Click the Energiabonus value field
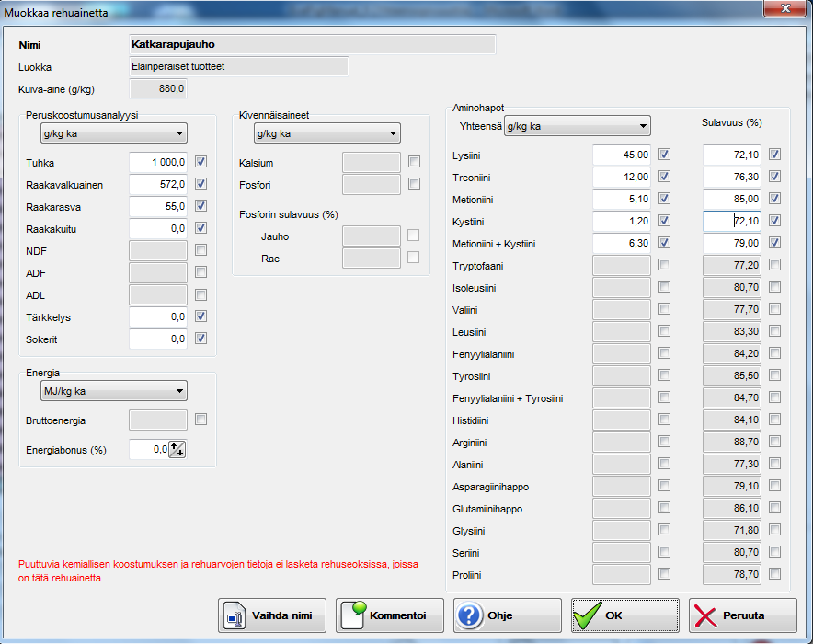Viewport: 813px width, 644px height. point(149,449)
